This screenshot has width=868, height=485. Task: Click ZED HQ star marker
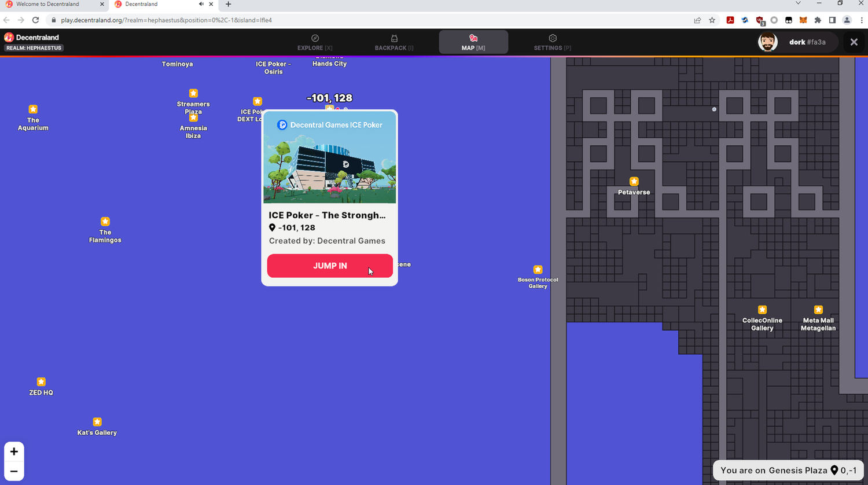click(41, 382)
